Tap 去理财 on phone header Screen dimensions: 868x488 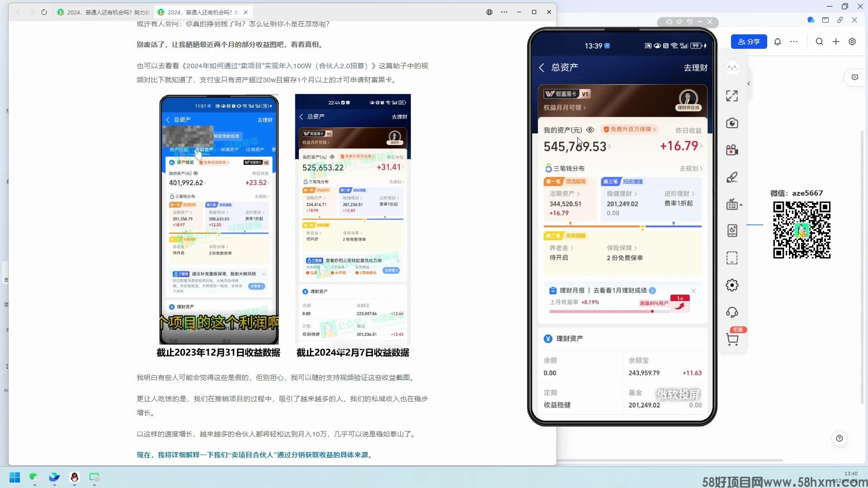click(695, 68)
